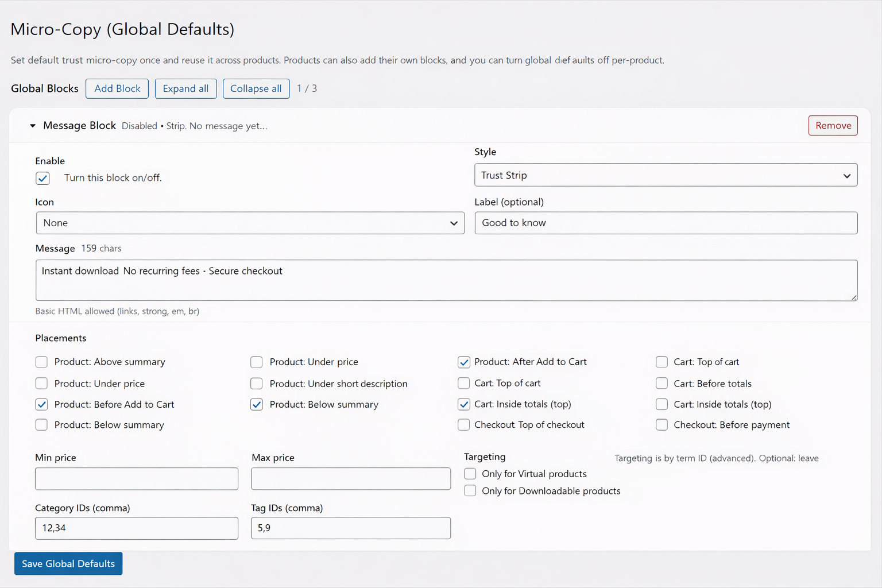Collapse the Message Block disclosure triangle

click(33, 126)
